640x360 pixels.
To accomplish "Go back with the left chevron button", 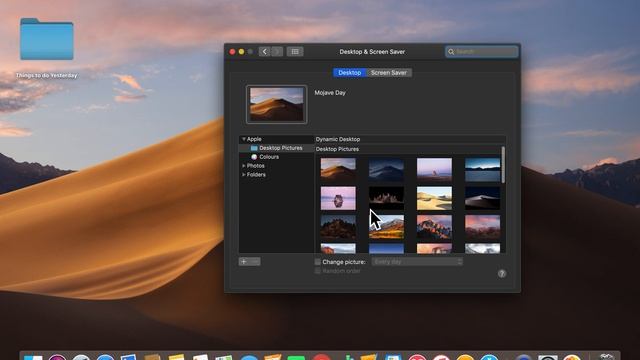I will pos(264,51).
